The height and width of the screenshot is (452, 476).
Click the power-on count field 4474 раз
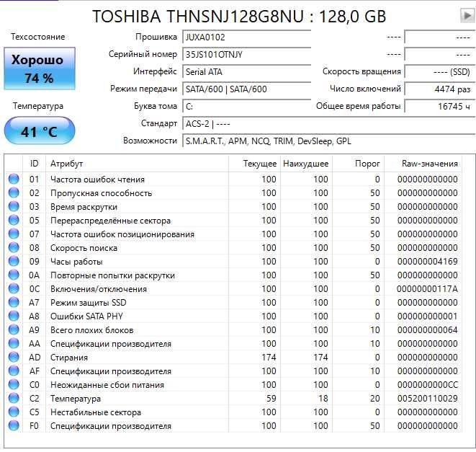(440, 89)
